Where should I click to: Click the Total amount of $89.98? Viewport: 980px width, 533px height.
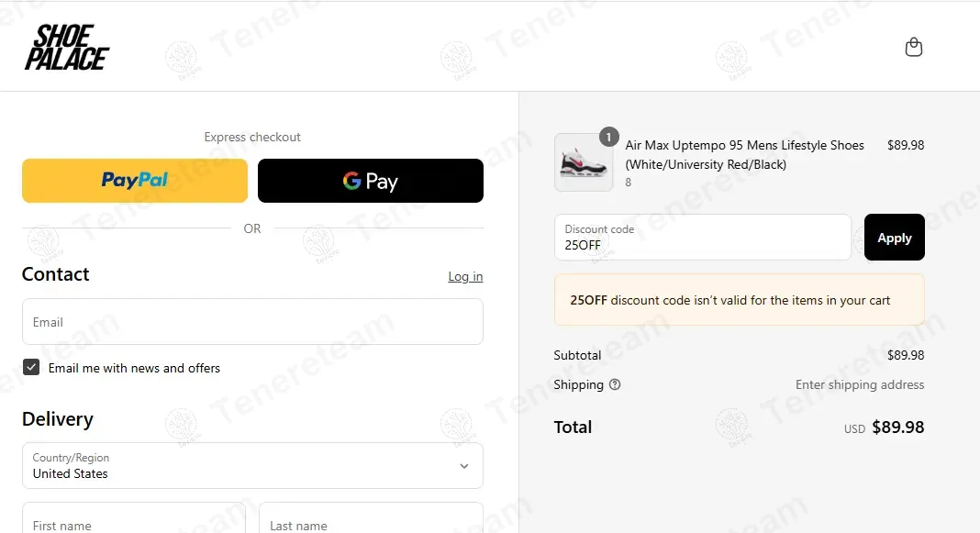[897, 428]
